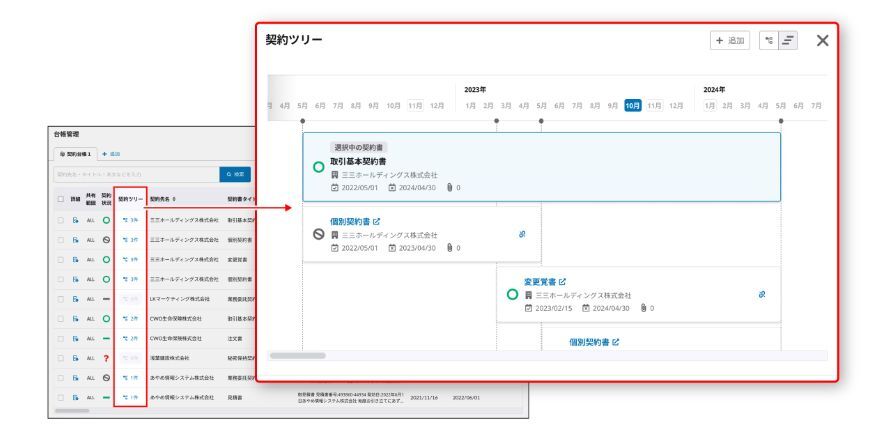The height and width of the screenshot is (431, 877).
Task: Open the 変更覚書 contract link
Action: coord(540,282)
